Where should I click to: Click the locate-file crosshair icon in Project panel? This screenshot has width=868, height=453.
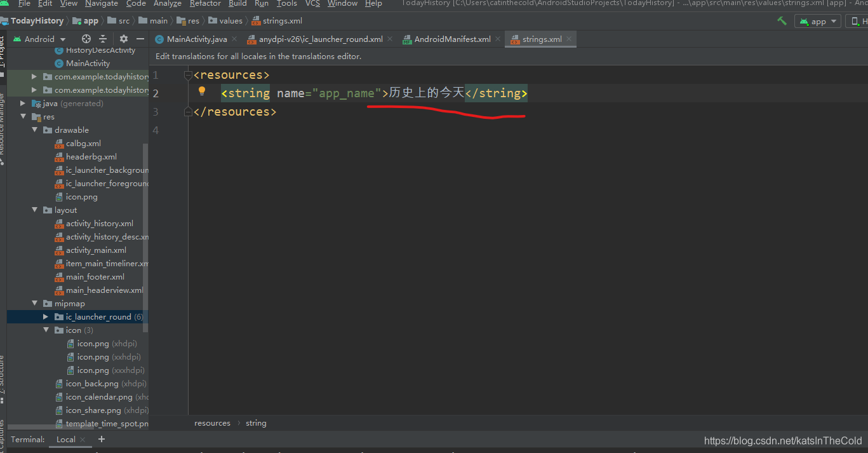coord(86,39)
